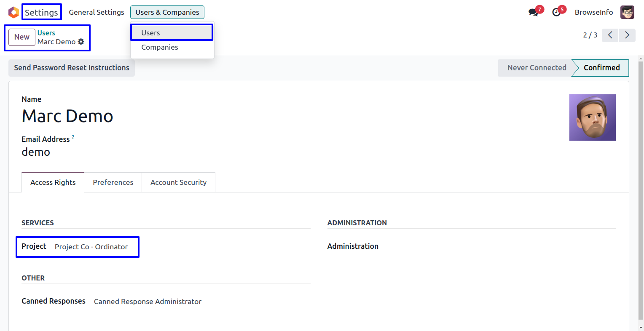Switch to the Preferences tab
This screenshot has width=644, height=331.
click(x=113, y=182)
